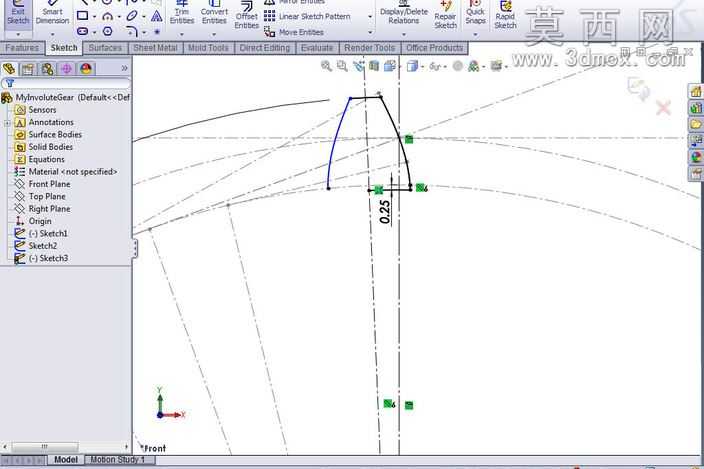Expand the Annotations tree node
This screenshot has width=704, height=469.
8,123
